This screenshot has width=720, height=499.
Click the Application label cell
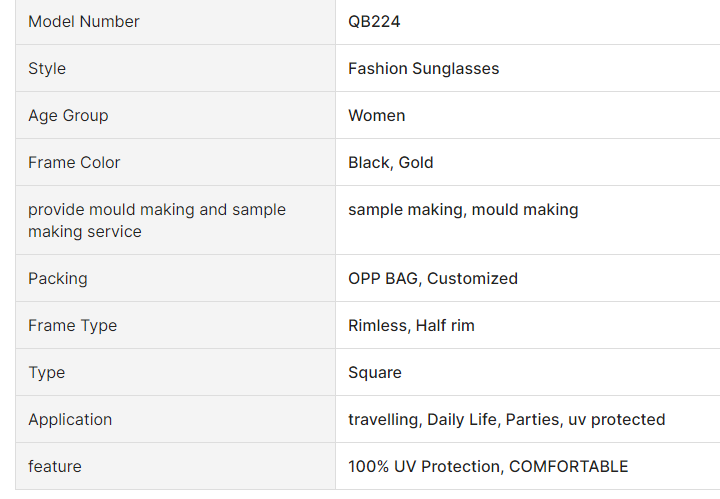pos(70,419)
